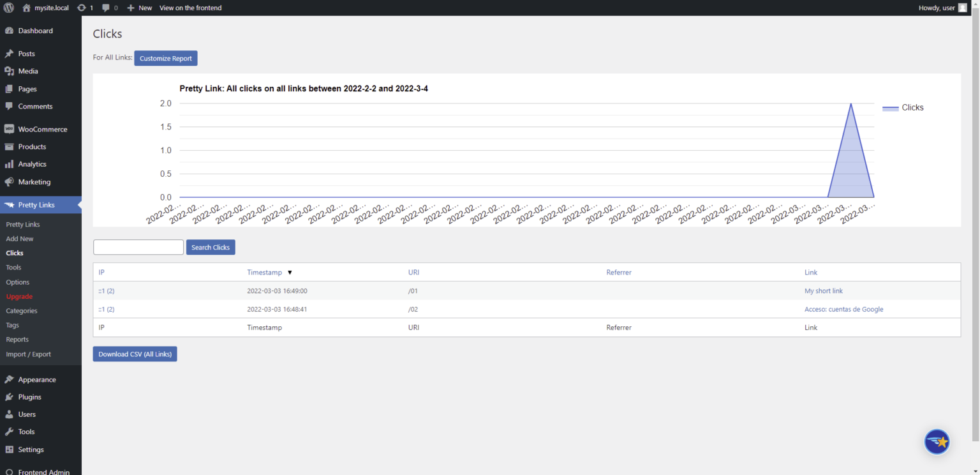The width and height of the screenshot is (980, 475).
Task: Open the New menu in the admin bar
Action: coord(139,8)
